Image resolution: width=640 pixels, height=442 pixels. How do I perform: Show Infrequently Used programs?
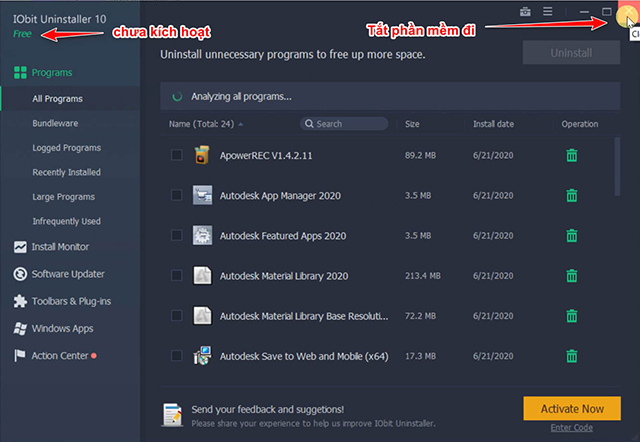pyautogui.click(x=67, y=221)
